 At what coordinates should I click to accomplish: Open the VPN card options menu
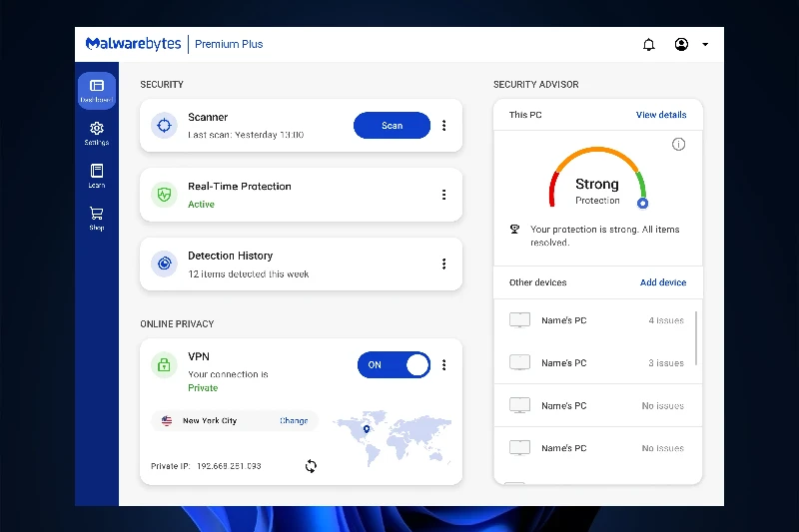(444, 364)
